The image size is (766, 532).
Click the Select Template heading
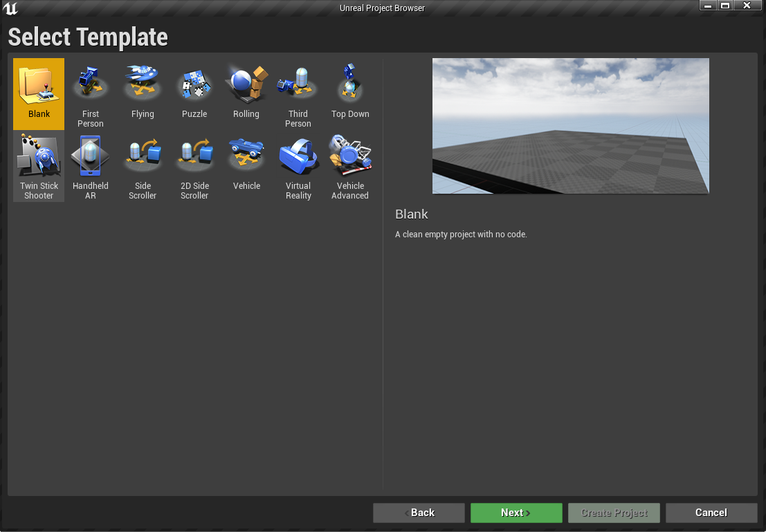[88, 37]
